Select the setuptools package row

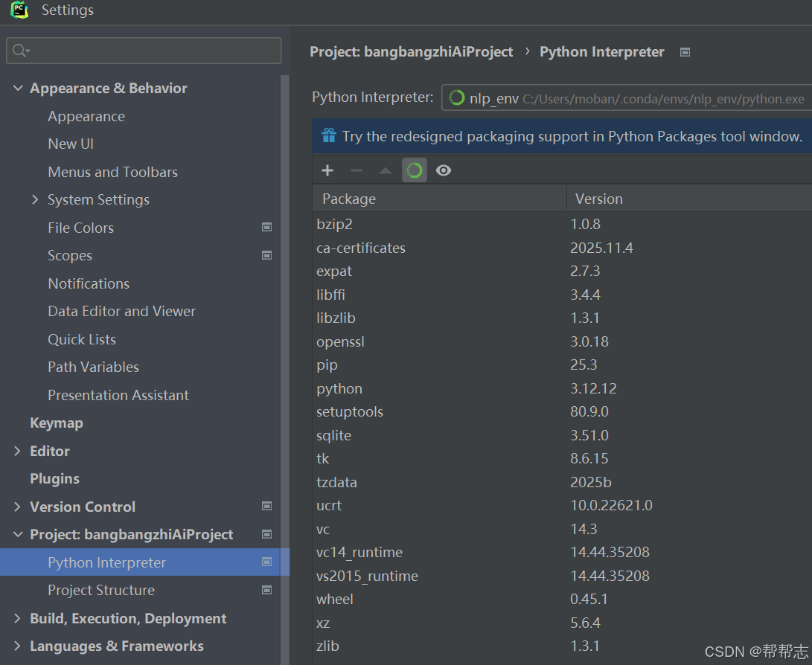[x=562, y=411]
